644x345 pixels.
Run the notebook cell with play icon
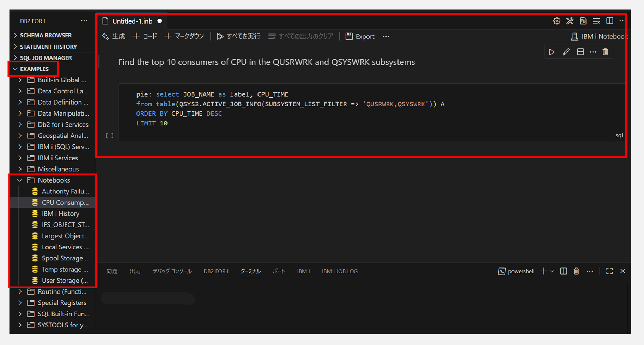coord(552,52)
